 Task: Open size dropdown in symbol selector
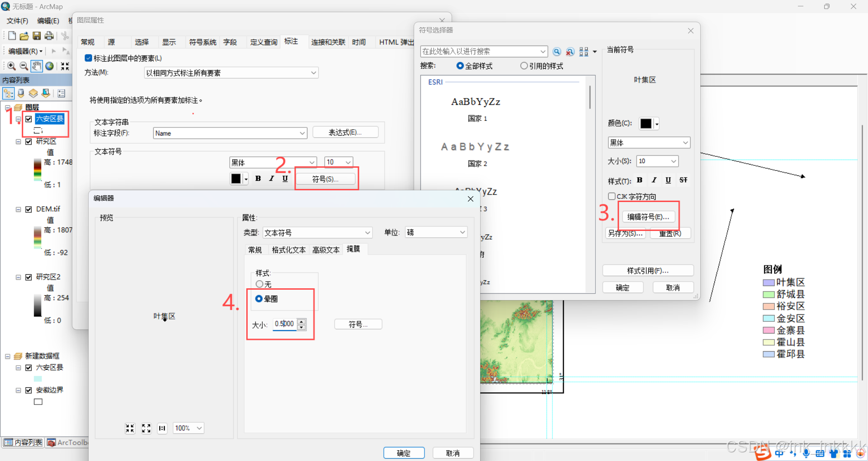pos(674,161)
